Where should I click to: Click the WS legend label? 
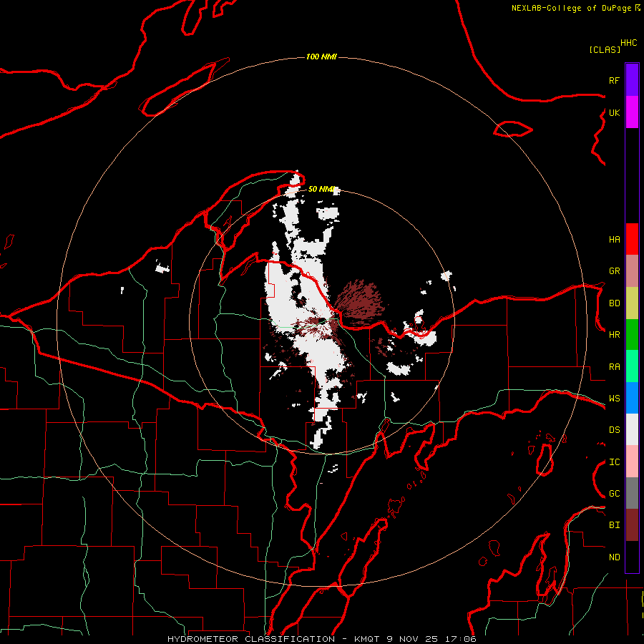coord(614,399)
